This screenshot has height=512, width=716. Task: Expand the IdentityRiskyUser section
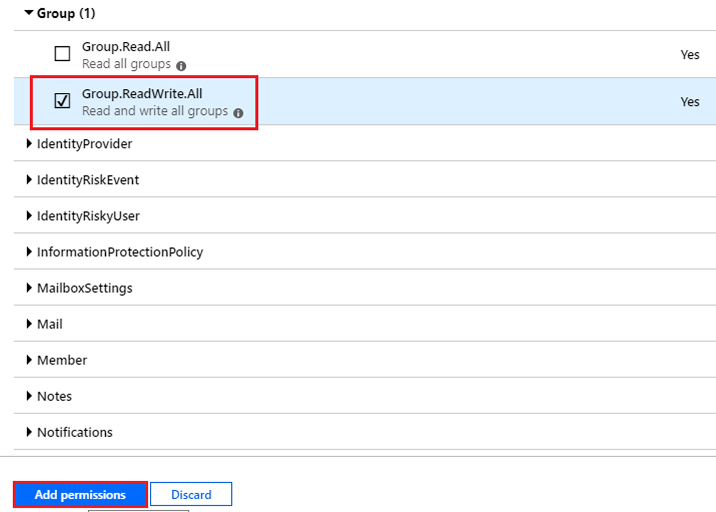pos(29,216)
